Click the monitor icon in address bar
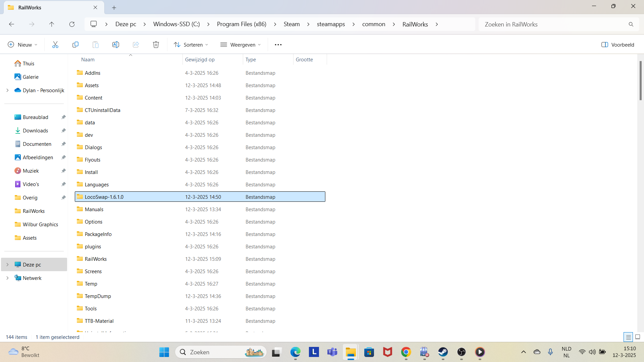This screenshot has width=644, height=362. point(94,24)
